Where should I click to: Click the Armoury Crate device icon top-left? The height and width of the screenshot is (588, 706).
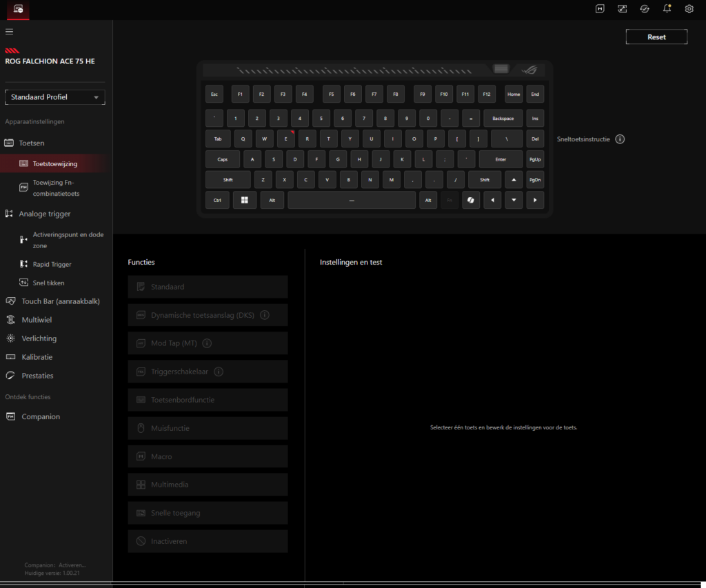tap(18, 9)
